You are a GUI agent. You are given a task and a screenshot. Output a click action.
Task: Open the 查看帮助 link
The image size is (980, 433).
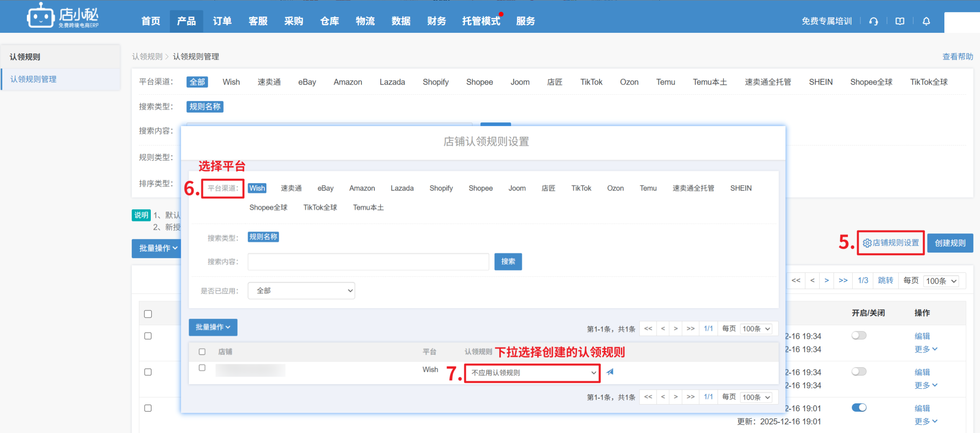(957, 57)
